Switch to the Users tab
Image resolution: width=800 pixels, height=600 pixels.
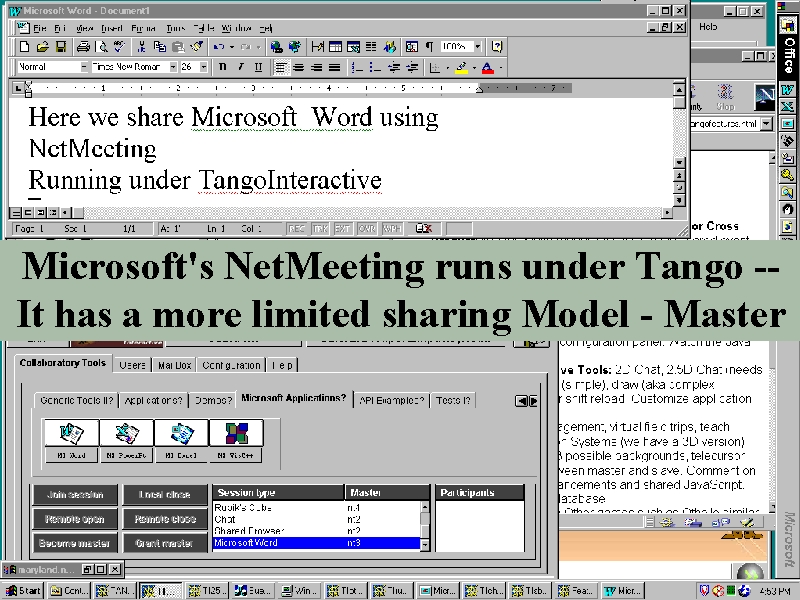pos(132,365)
